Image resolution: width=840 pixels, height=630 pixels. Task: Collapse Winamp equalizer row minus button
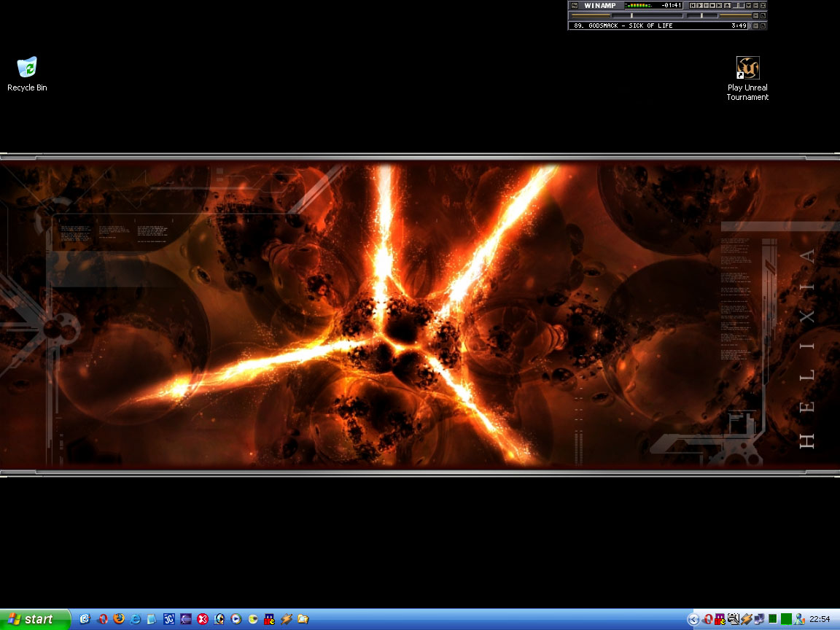pos(756,15)
